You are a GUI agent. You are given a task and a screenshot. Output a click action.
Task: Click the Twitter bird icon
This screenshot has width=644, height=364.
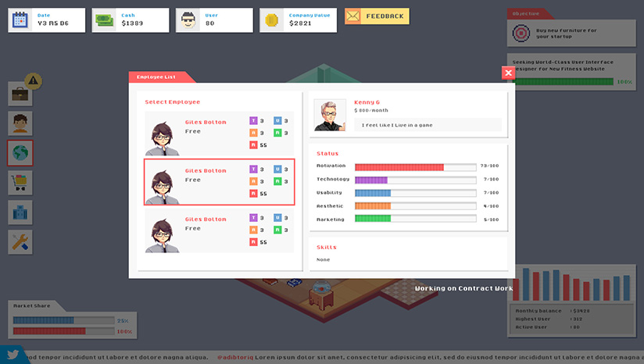(x=13, y=355)
